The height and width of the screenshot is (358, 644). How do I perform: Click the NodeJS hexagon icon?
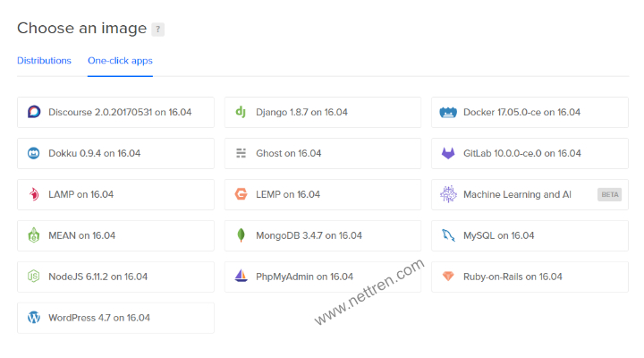pyautogui.click(x=34, y=277)
